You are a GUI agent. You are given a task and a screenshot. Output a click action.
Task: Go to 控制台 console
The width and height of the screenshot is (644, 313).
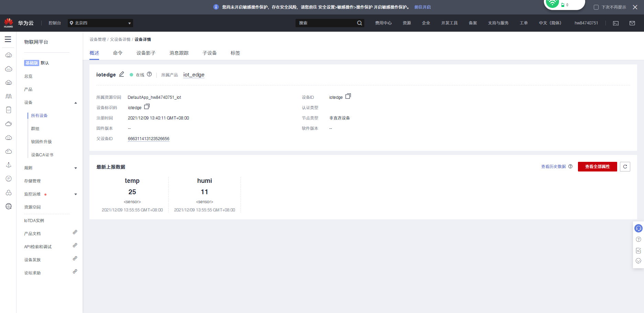coord(55,23)
